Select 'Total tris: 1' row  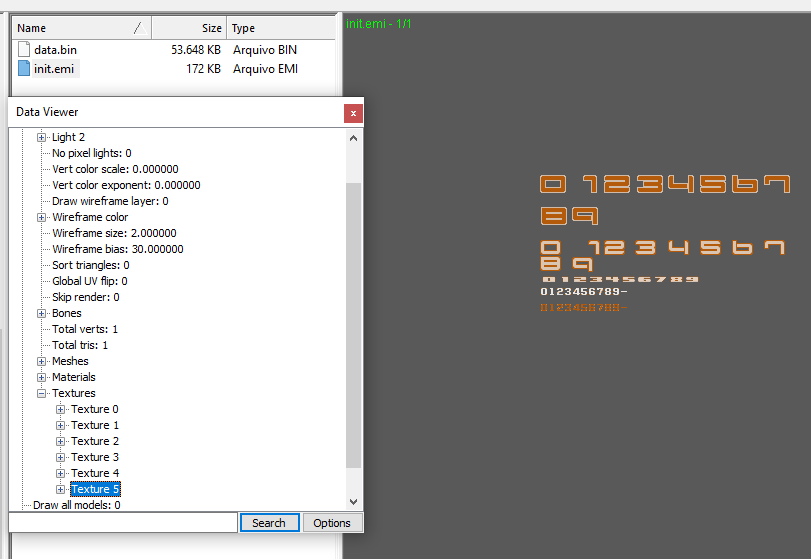click(x=80, y=345)
